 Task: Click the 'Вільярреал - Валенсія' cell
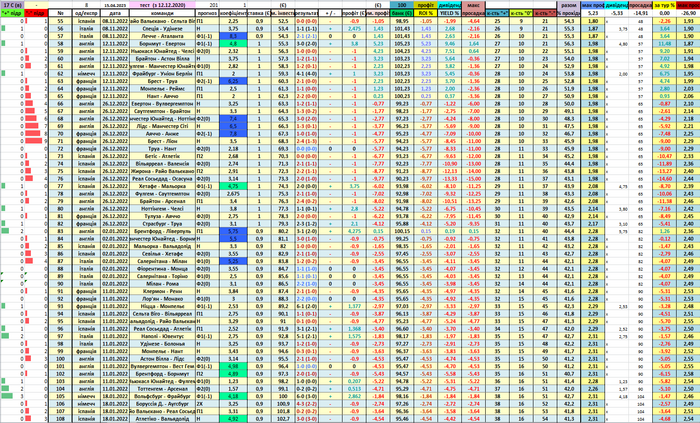[x=162, y=164]
